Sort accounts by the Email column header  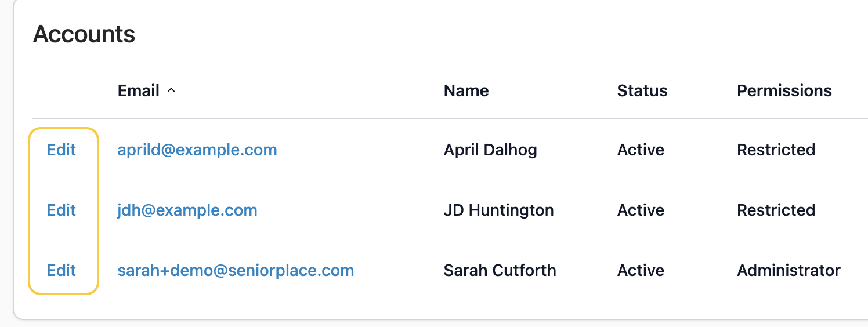(139, 91)
